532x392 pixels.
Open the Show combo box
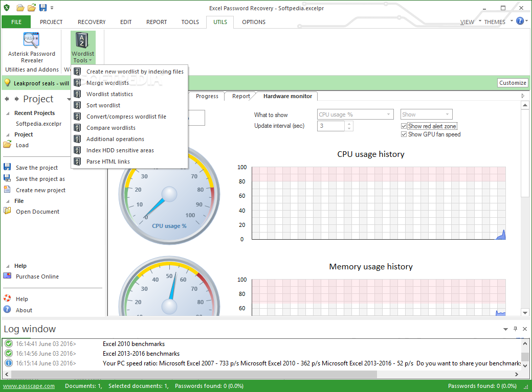(x=427, y=114)
